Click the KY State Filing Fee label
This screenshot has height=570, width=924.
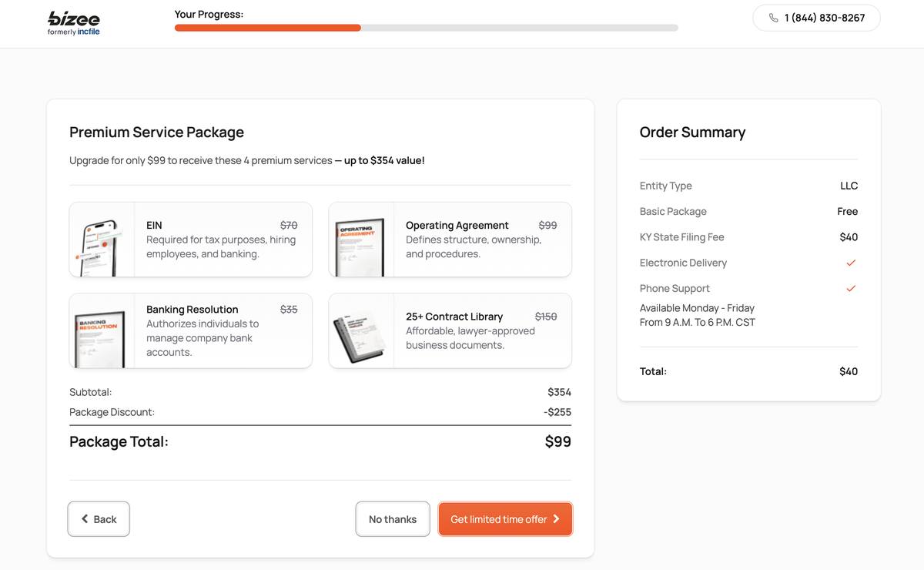(x=681, y=237)
